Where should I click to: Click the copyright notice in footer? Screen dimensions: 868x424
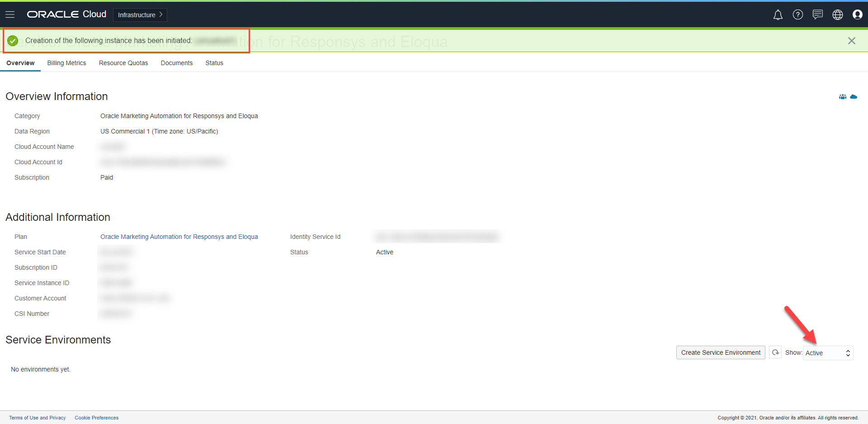pyautogui.click(x=788, y=418)
